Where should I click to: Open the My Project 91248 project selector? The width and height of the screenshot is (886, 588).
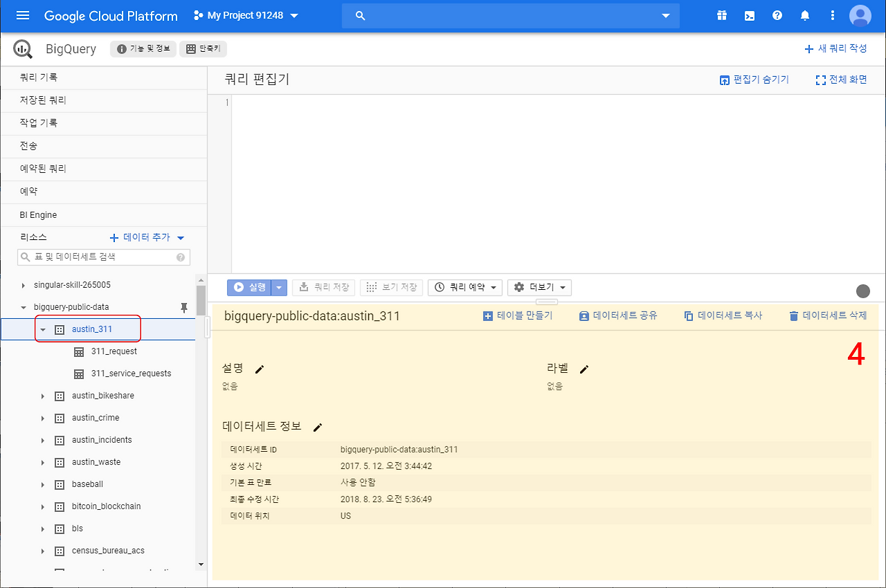point(246,15)
